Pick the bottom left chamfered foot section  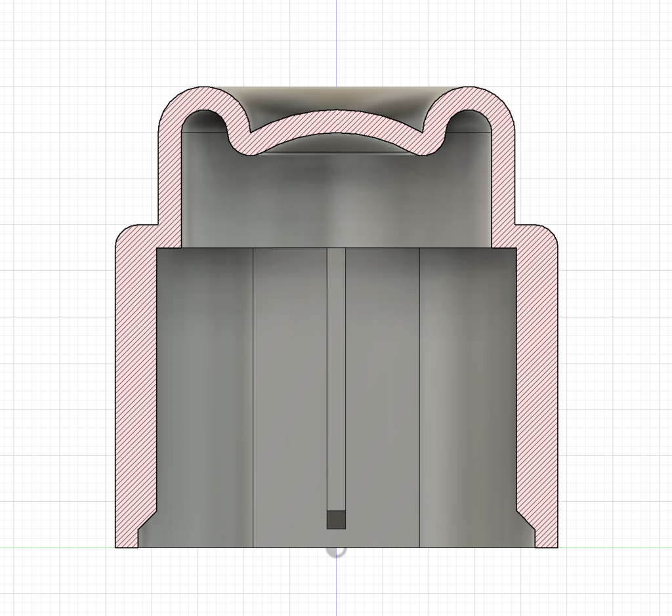(136, 531)
